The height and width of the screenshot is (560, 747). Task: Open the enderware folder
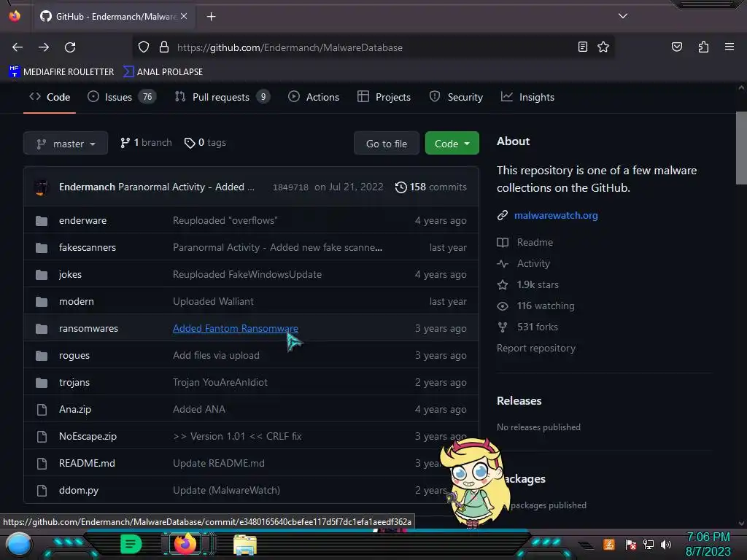coord(82,220)
